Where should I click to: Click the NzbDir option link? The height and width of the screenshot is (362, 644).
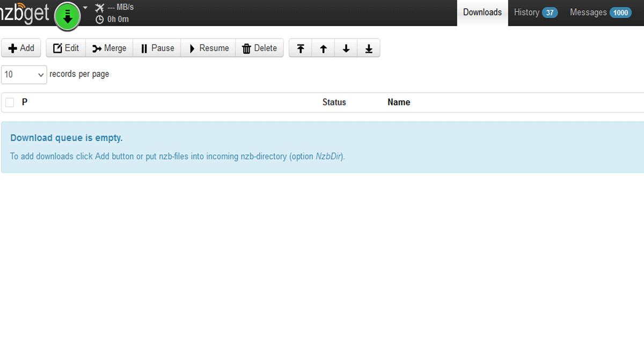coord(328,157)
